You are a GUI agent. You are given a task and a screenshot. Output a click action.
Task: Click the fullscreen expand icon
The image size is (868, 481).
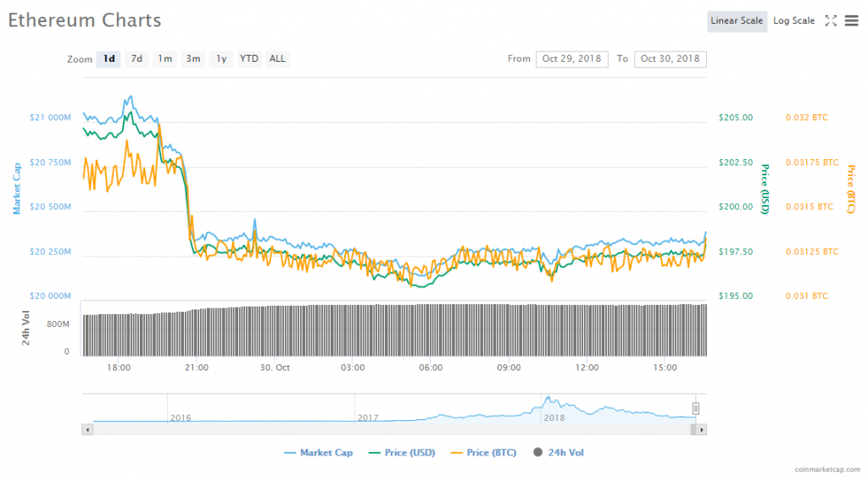click(x=831, y=21)
